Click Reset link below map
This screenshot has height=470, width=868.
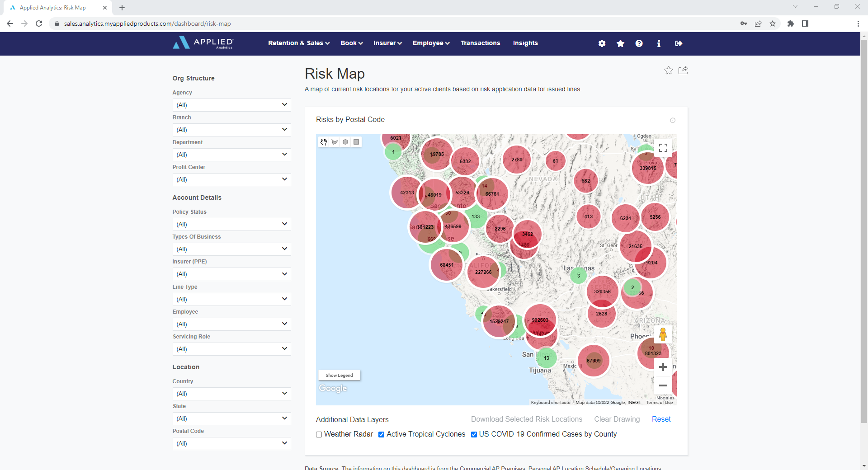[x=661, y=419]
